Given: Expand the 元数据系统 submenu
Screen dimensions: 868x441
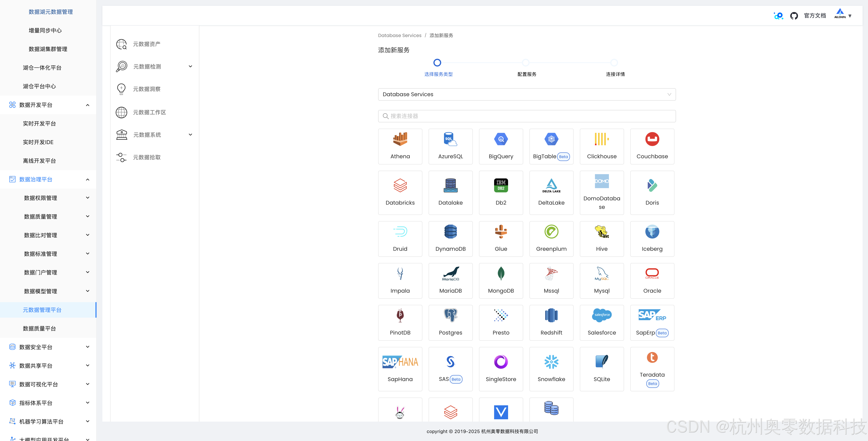Looking at the screenshot, I should 190,135.
